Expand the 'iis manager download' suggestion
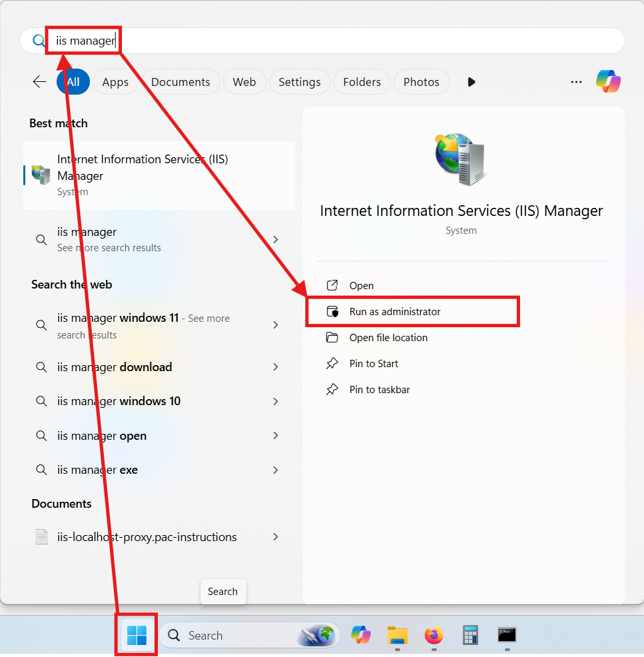 276,367
